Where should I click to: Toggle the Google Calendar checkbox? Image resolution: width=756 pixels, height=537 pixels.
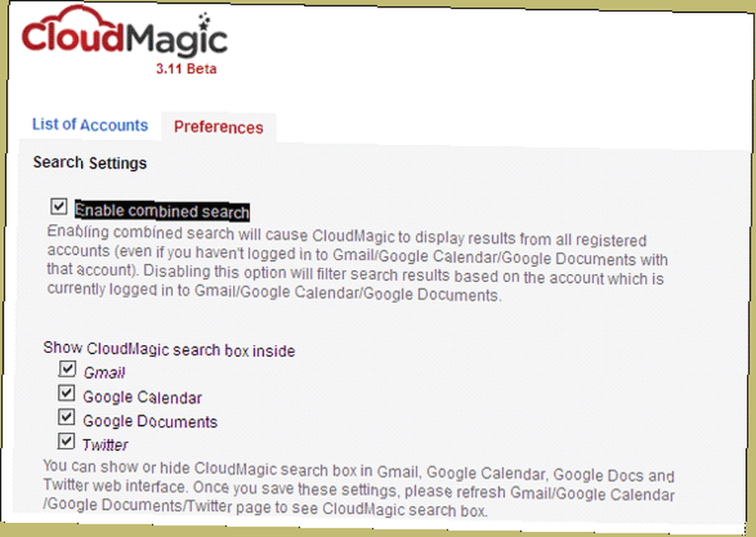[67, 393]
